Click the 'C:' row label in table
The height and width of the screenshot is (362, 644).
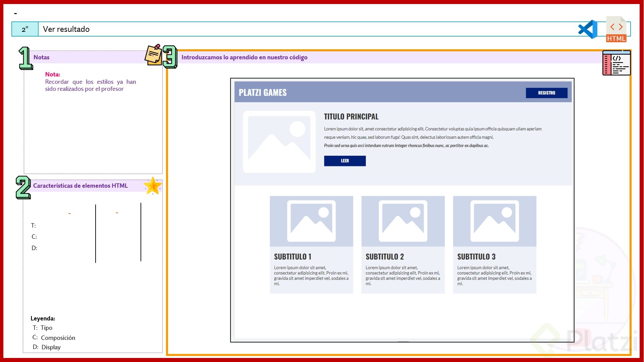(x=34, y=237)
